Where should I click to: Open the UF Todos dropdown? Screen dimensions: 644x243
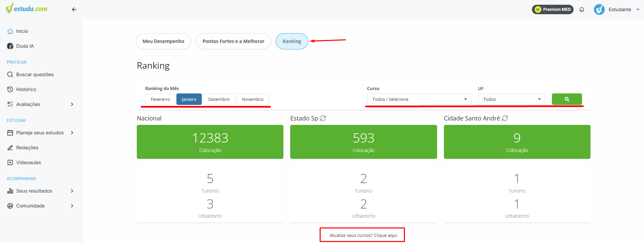(512, 99)
